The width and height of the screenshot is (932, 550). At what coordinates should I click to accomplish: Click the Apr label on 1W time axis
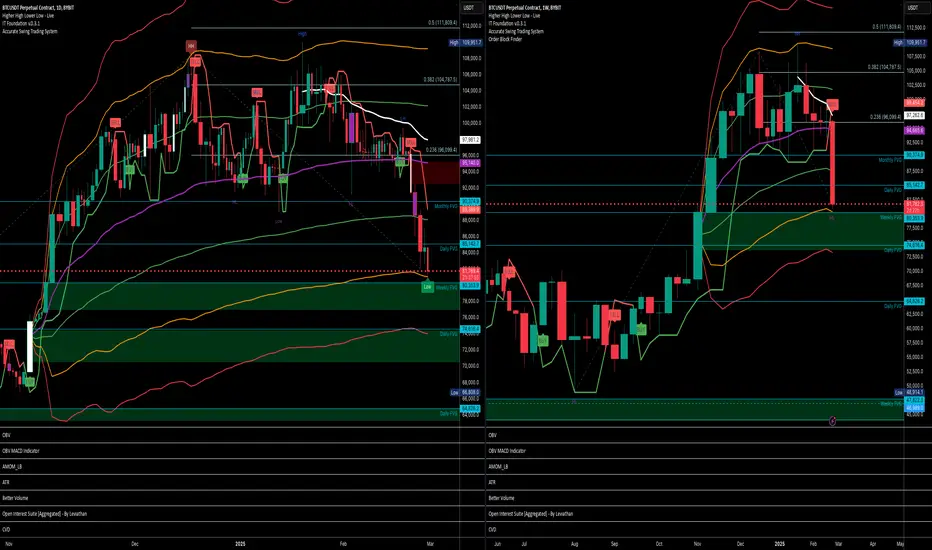click(x=873, y=543)
